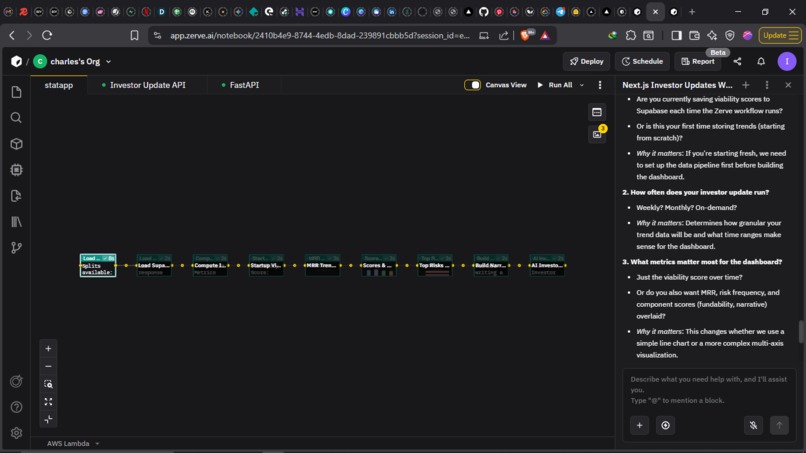Select the Load Supa... block
This screenshot has height=453, width=806.
click(x=154, y=265)
